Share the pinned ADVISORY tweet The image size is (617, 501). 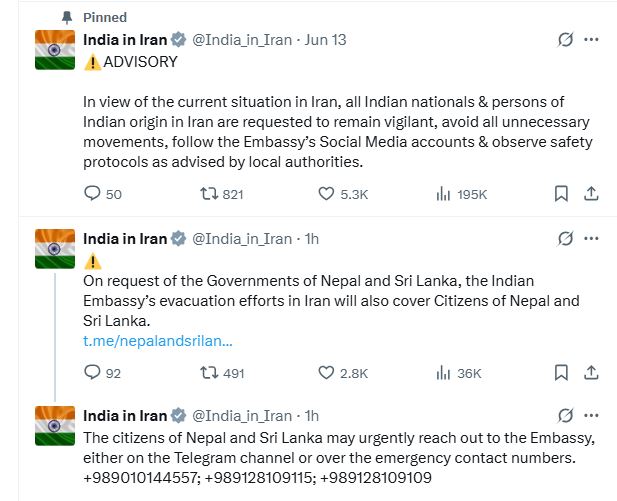click(x=590, y=194)
